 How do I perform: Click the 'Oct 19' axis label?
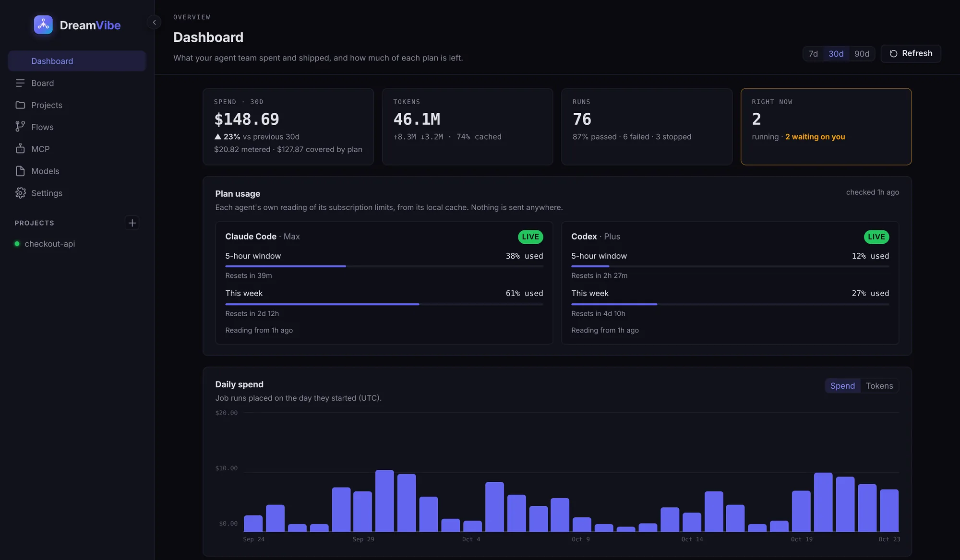(x=802, y=539)
